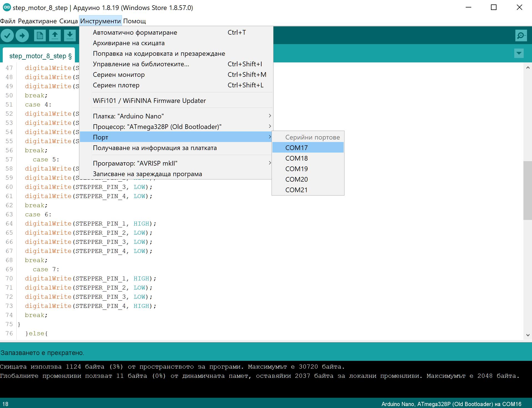Click Поправка на кодировката и презареждане
This screenshot has width=532, height=408.
click(176, 54)
